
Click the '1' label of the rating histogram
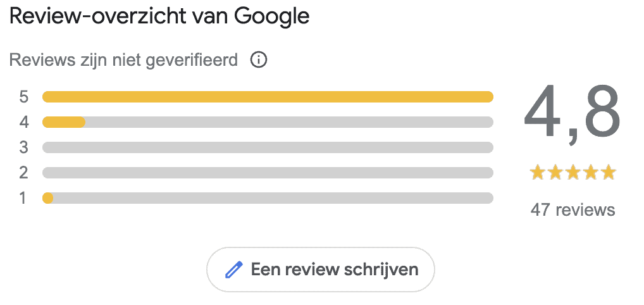pos(24,198)
